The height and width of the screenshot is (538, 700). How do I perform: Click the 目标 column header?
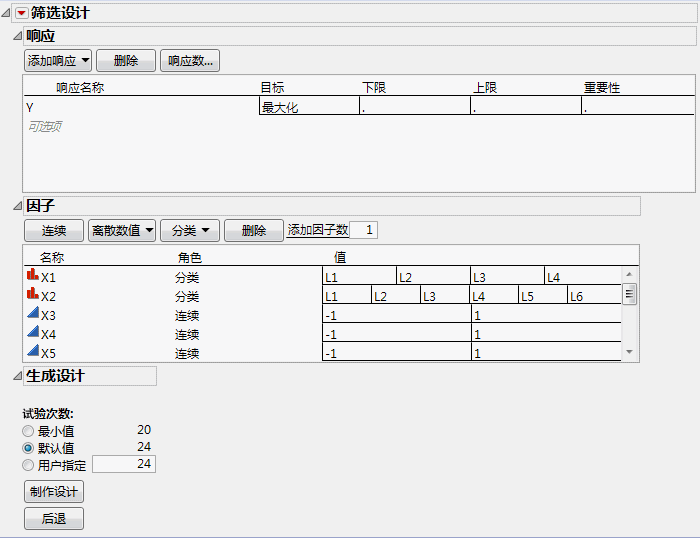[x=272, y=88]
